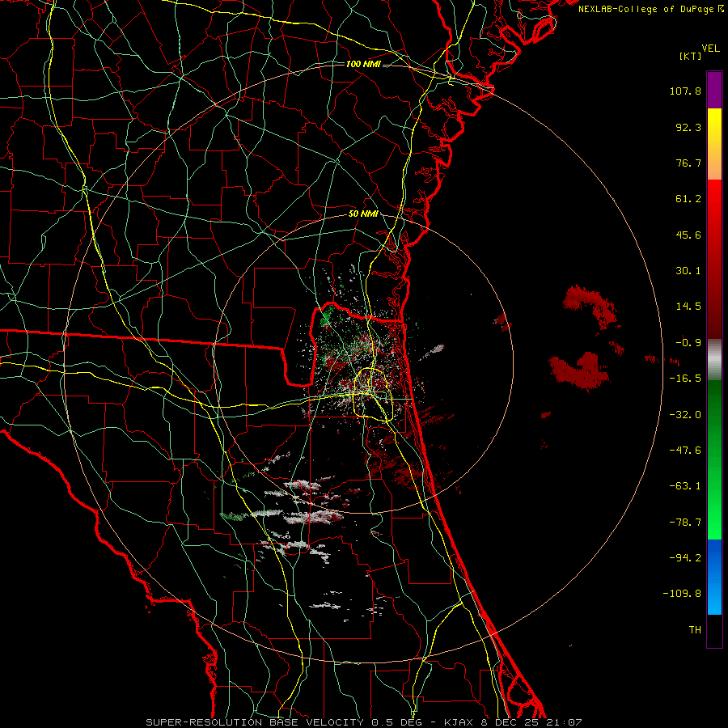Click the 50 NMI range ring label

[363, 214]
